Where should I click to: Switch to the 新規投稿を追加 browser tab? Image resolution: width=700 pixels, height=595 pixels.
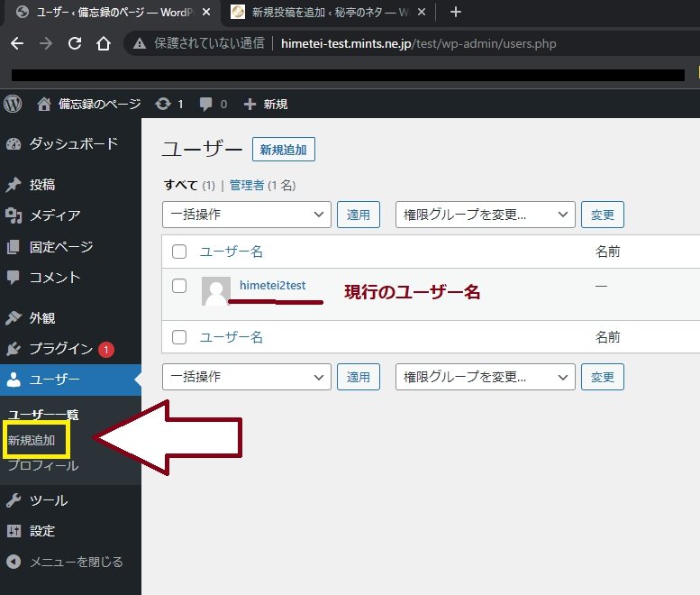[x=328, y=12]
